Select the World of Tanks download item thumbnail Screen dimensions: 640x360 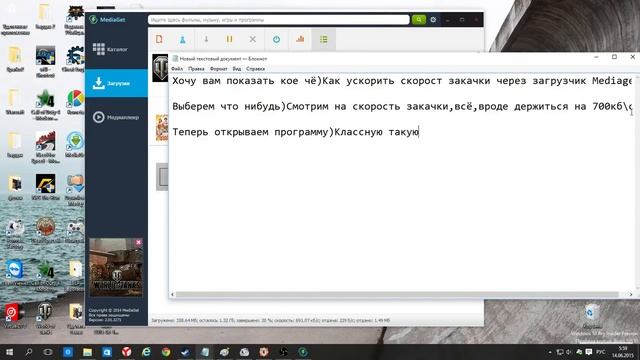click(160, 68)
